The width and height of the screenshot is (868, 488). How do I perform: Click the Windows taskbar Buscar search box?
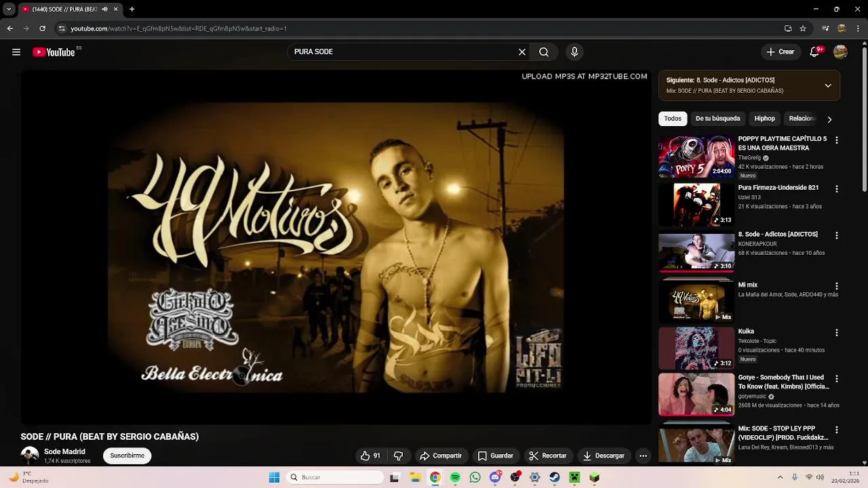(x=335, y=477)
